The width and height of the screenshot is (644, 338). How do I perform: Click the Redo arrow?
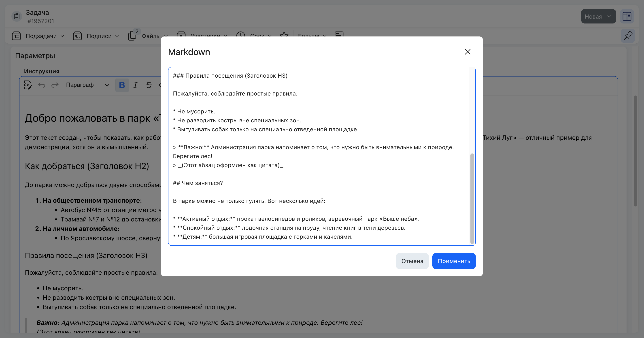[x=55, y=85]
